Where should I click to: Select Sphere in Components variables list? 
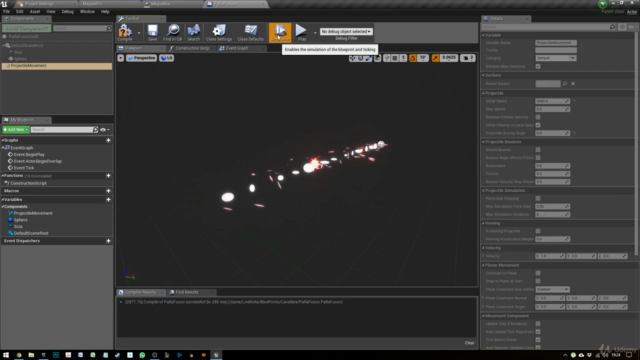20,220
